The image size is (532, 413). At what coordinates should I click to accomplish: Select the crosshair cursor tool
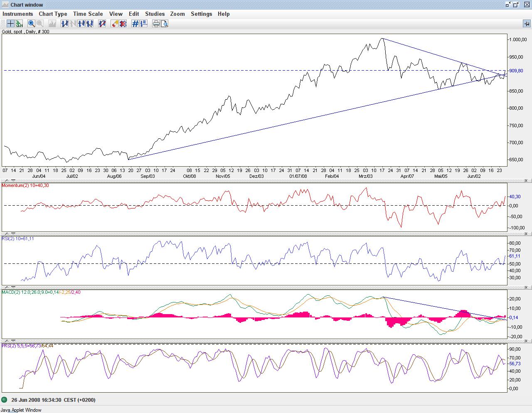click(x=10, y=24)
